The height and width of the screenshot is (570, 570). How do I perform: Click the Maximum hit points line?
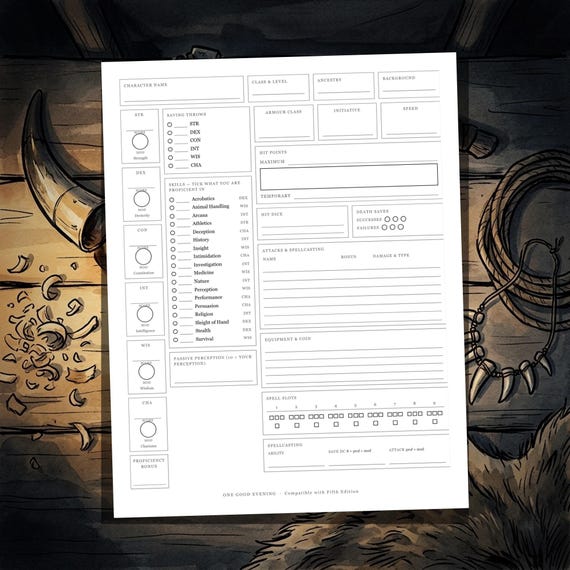pos(362,162)
